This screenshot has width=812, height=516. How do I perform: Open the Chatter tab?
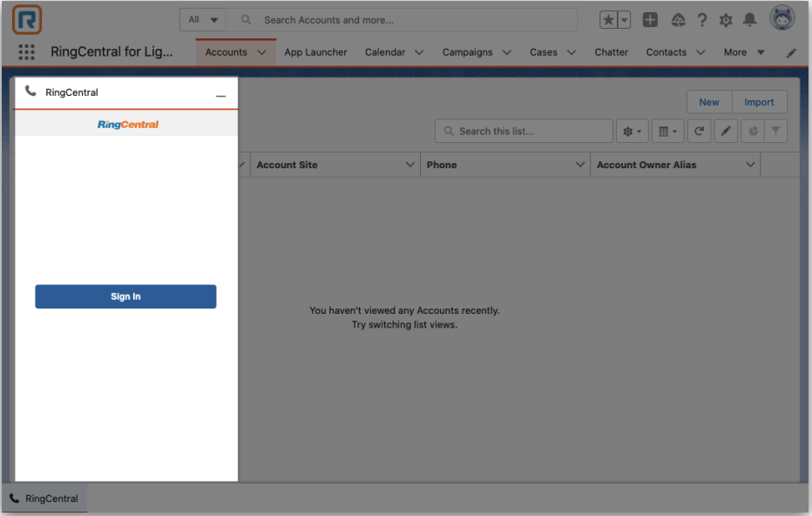(611, 52)
